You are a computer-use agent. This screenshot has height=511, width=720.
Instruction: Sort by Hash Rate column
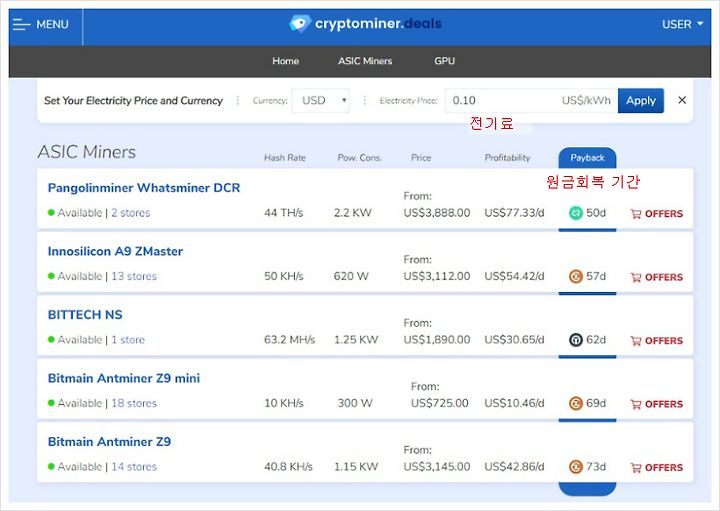pos(285,157)
